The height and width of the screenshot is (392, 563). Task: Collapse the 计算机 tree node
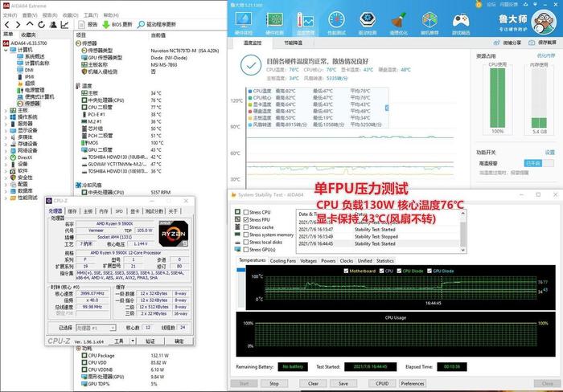point(6,50)
